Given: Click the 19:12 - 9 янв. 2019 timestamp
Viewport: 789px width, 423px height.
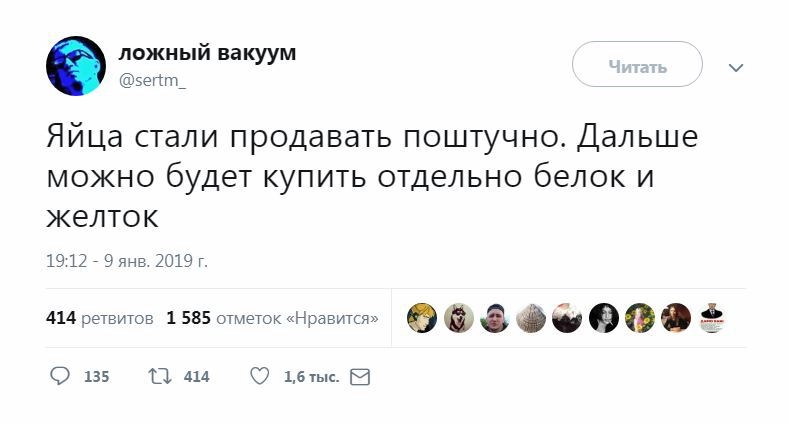Looking at the screenshot, I should click(x=127, y=261).
